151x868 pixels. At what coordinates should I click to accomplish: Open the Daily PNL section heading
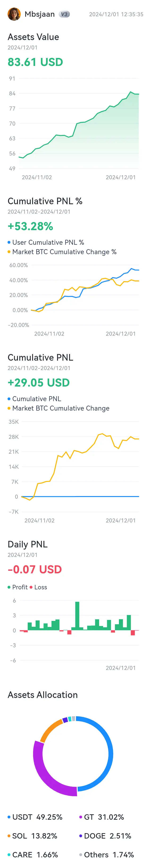point(28,544)
